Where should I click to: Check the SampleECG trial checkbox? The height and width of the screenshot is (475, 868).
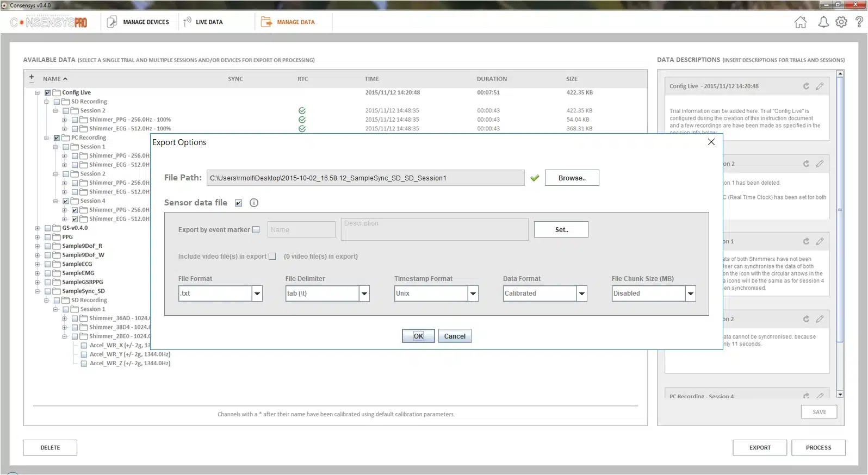coord(48,264)
